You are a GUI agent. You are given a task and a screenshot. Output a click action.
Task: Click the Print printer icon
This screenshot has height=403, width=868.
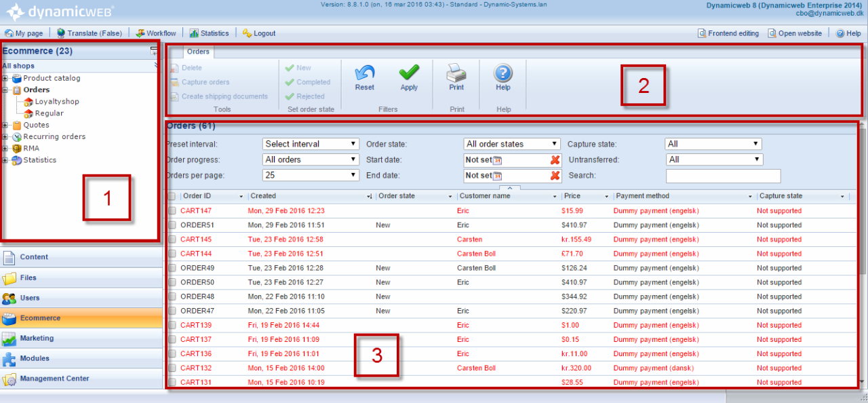click(456, 73)
